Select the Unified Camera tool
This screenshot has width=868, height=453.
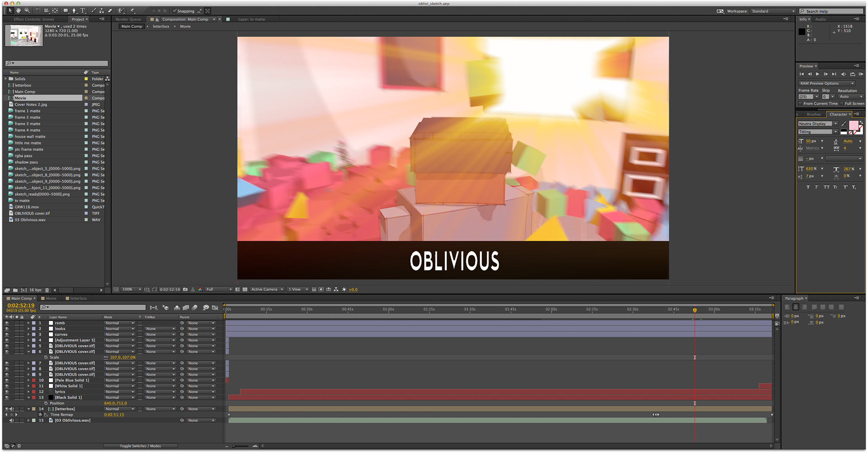[47, 10]
